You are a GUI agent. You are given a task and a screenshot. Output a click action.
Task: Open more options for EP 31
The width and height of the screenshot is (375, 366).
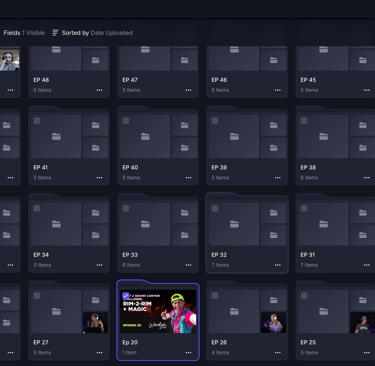point(367,265)
